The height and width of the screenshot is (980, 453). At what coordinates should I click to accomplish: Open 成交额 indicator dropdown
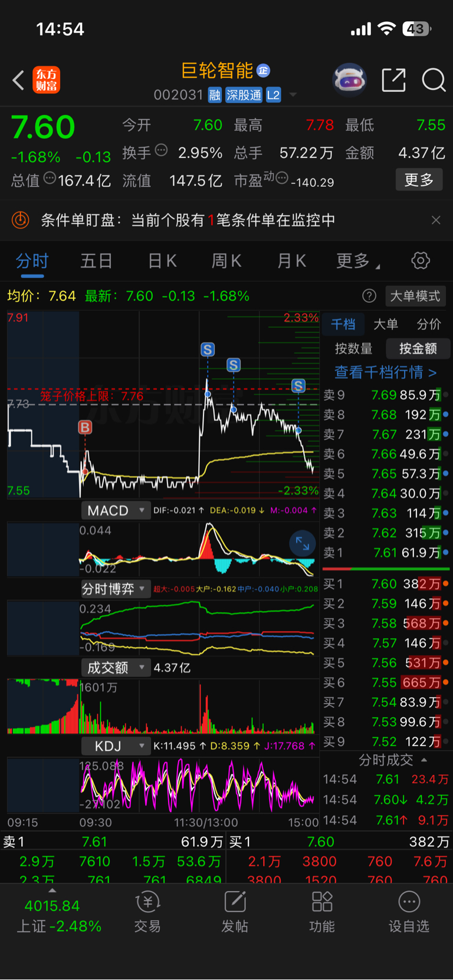(x=115, y=668)
